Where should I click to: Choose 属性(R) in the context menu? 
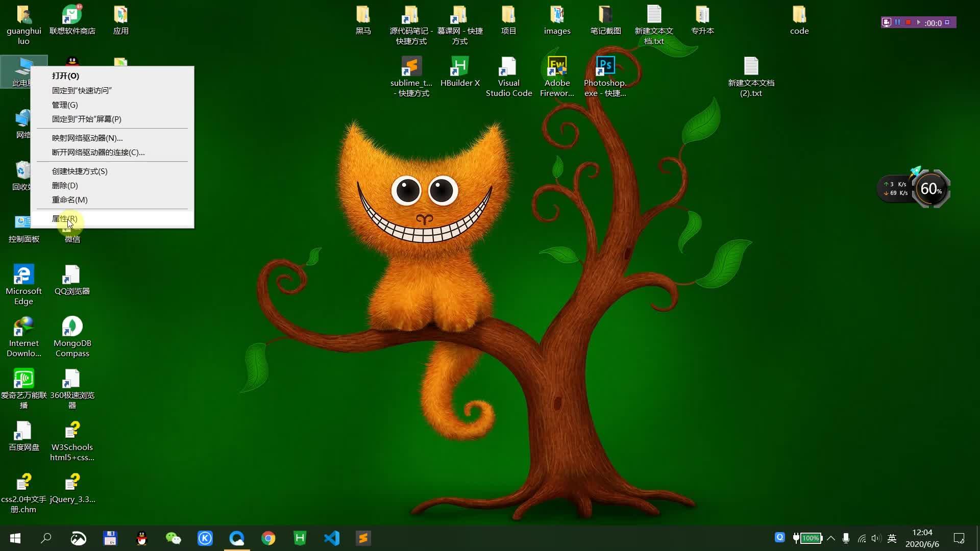112,219
